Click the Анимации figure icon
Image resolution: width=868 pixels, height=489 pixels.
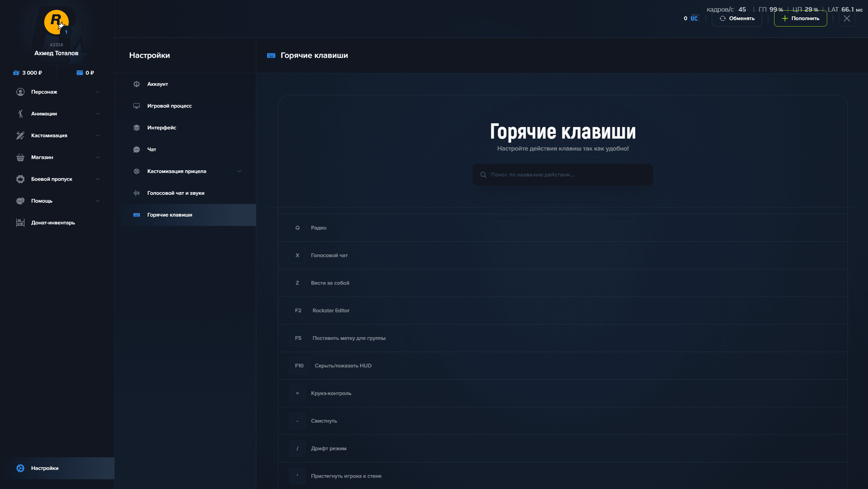coord(20,114)
